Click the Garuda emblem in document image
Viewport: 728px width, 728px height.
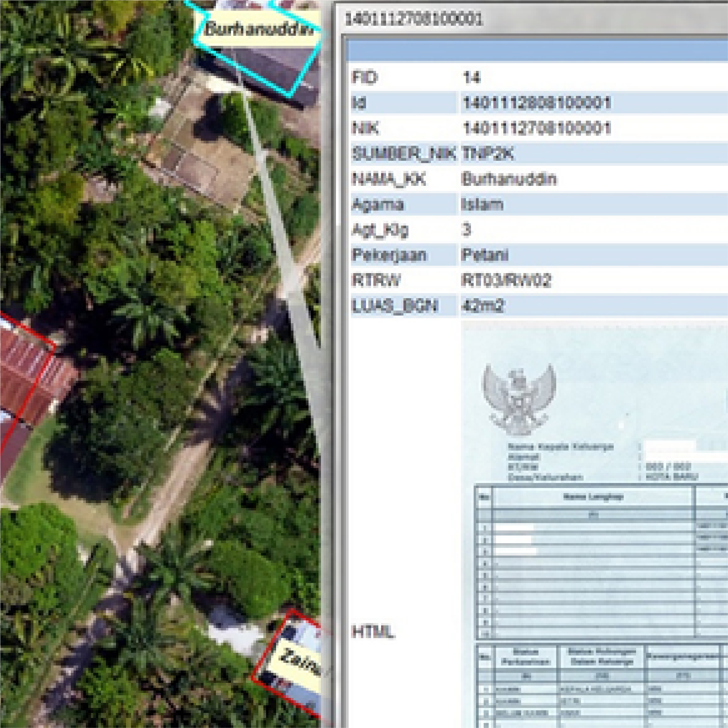[519, 399]
